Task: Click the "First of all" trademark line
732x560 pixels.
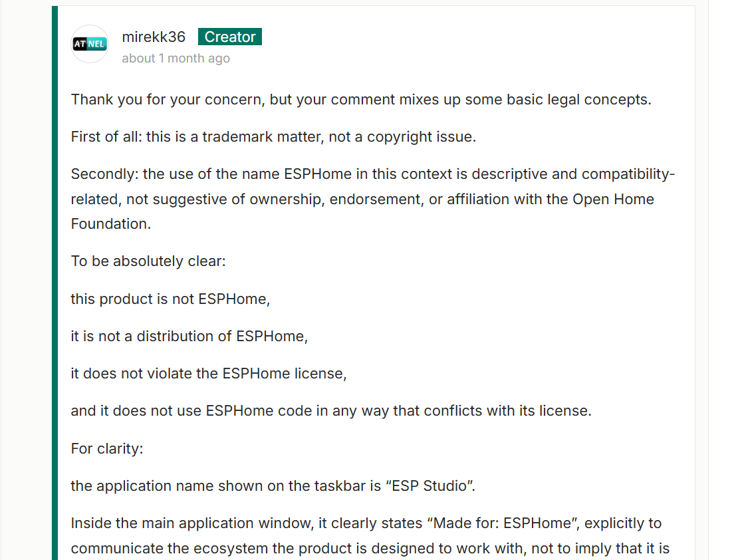Action: pos(273,137)
